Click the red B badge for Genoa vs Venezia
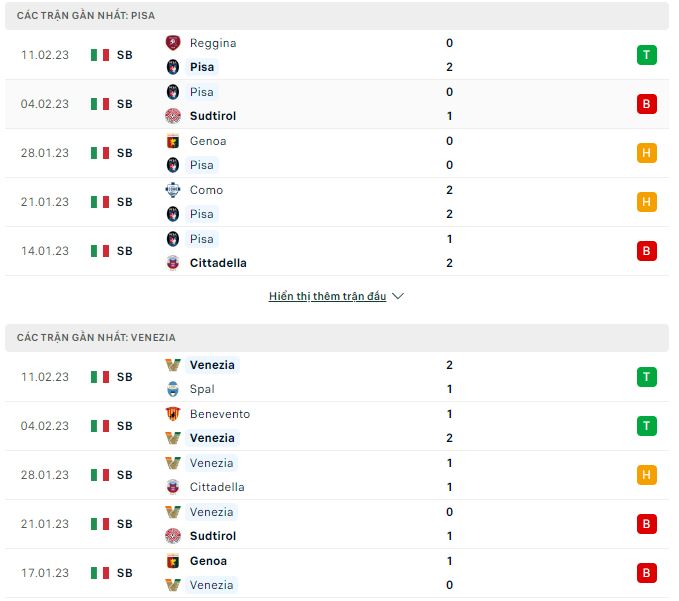This screenshot has height=601, width=679. (647, 573)
